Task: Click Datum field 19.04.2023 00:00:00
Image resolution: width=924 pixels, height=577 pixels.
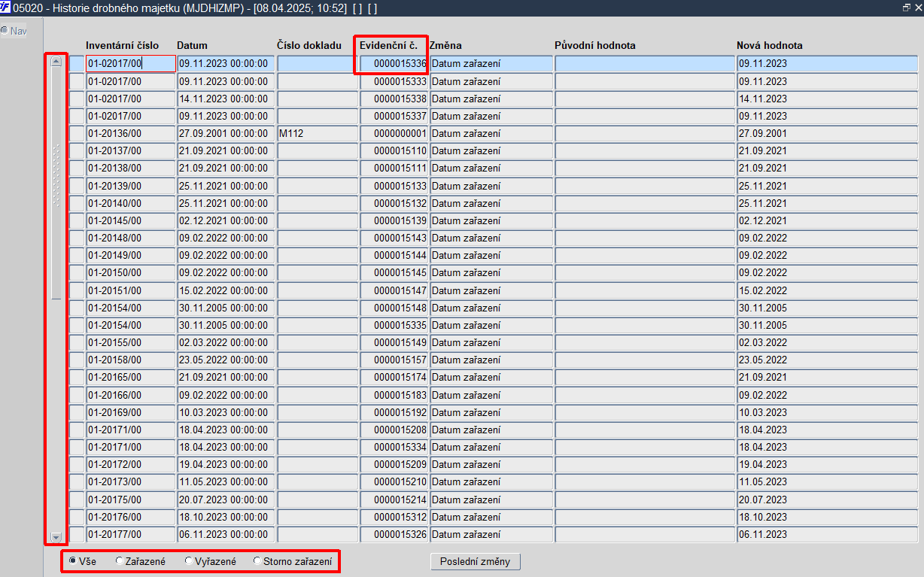Action: [x=226, y=464]
